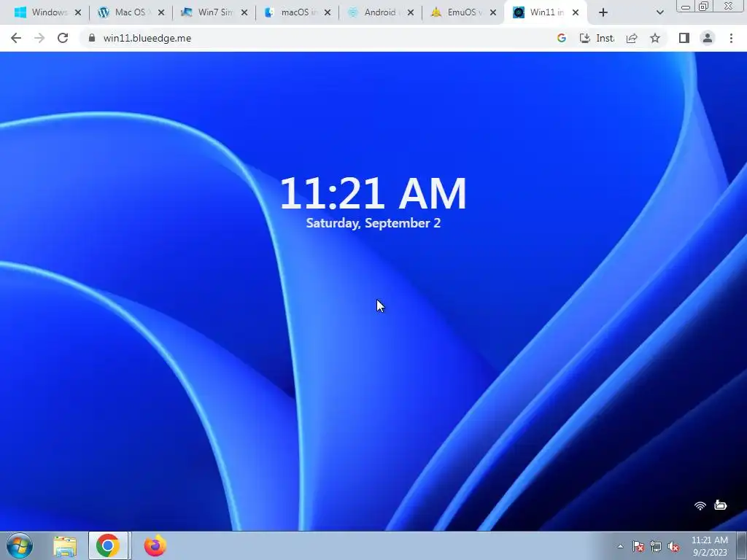Click the lock icon in the address bar

click(91, 38)
